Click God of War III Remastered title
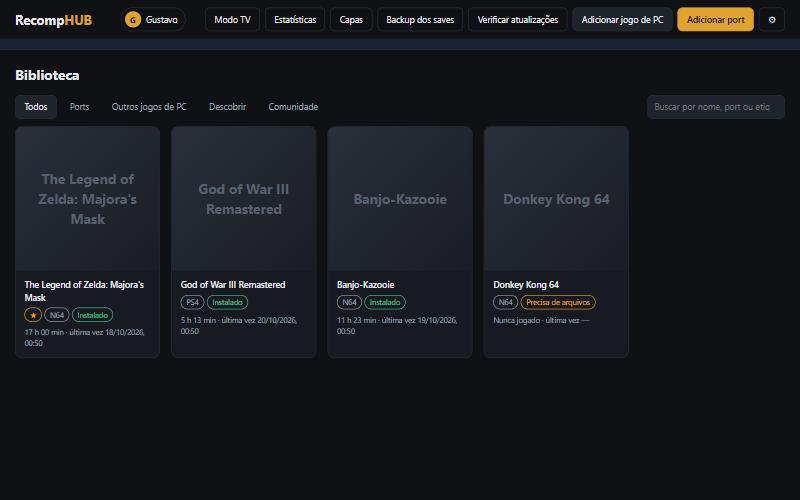Viewport: 800px width, 500px height. tap(233, 285)
